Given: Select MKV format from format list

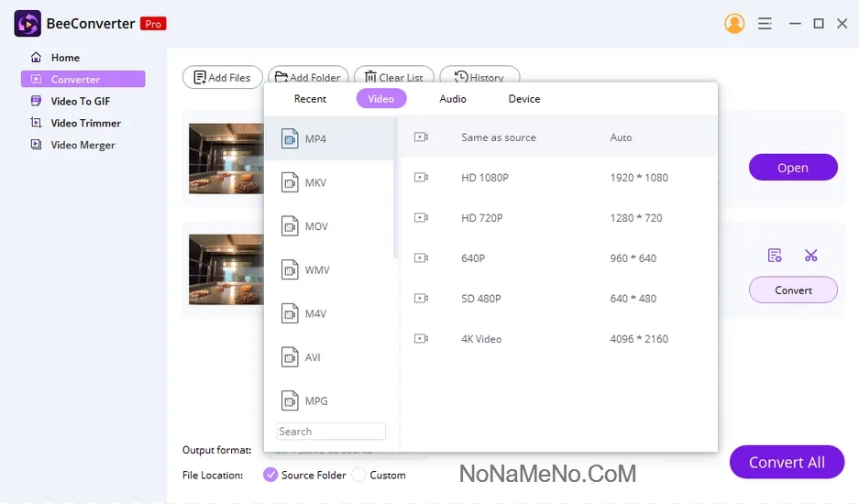Looking at the screenshot, I should 315,183.
